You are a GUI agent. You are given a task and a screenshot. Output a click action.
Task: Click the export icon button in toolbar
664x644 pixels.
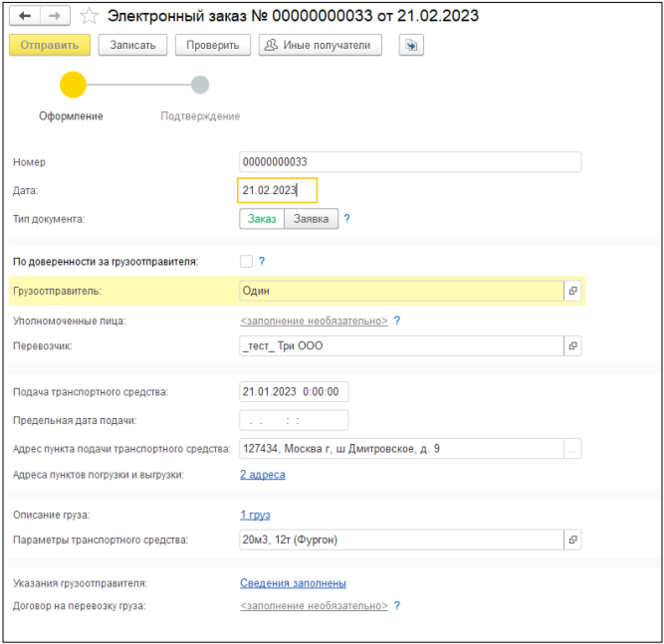coord(411,45)
